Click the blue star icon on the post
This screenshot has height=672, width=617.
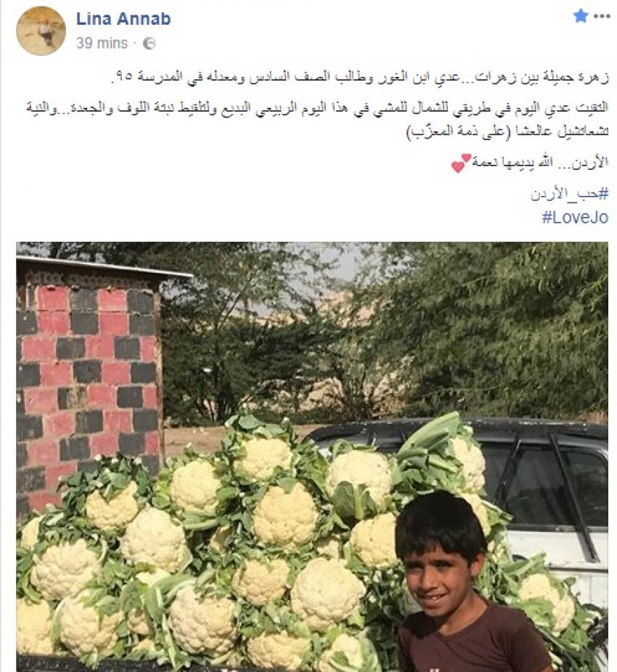click(x=581, y=16)
